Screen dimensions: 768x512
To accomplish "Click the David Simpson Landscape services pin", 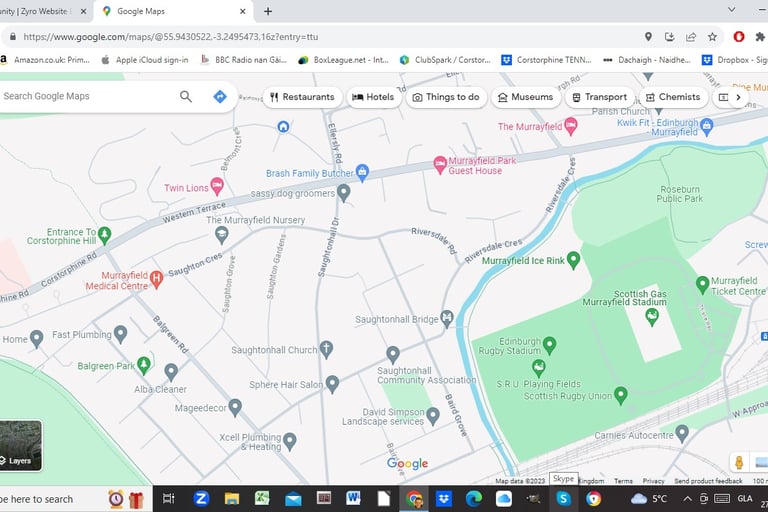I will click(x=432, y=416).
